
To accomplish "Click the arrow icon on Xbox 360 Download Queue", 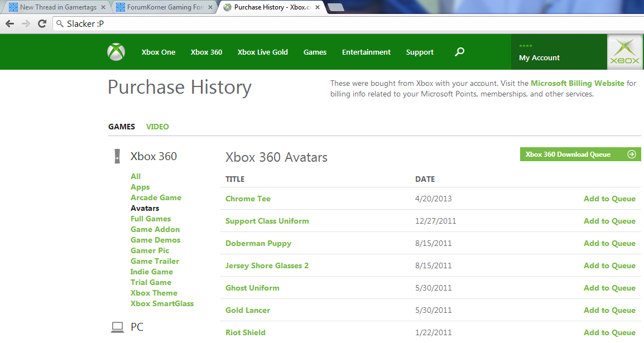I will 632,154.
